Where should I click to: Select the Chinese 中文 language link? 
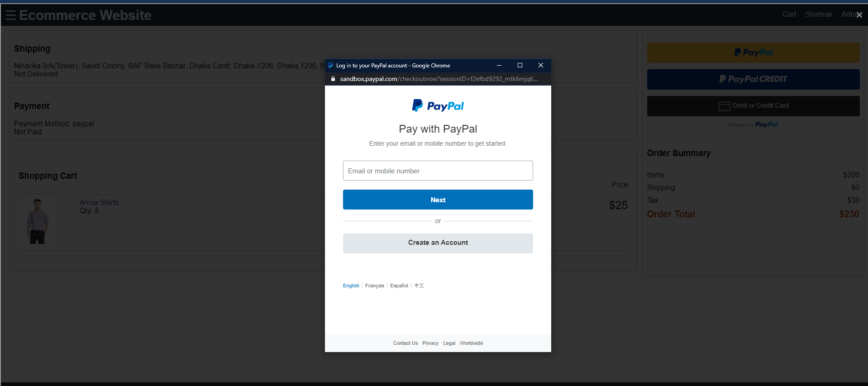tap(419, 286)
